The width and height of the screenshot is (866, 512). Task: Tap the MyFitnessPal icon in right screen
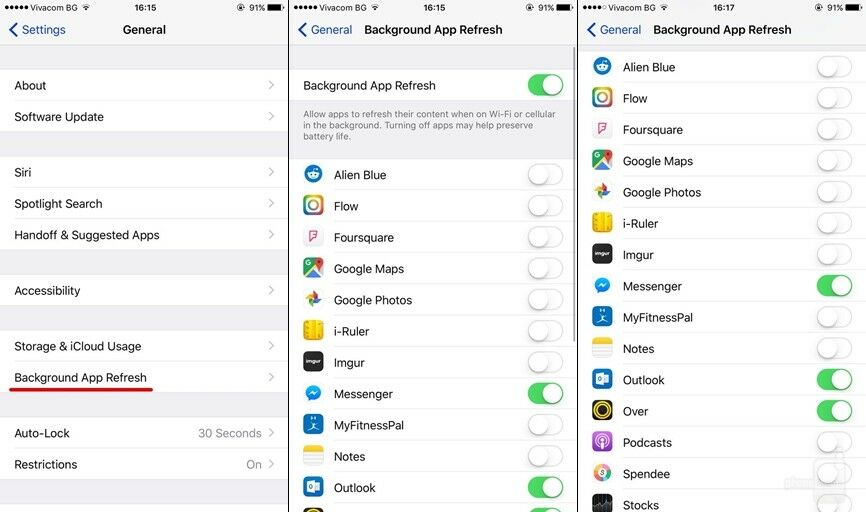(x=602, y=317)
